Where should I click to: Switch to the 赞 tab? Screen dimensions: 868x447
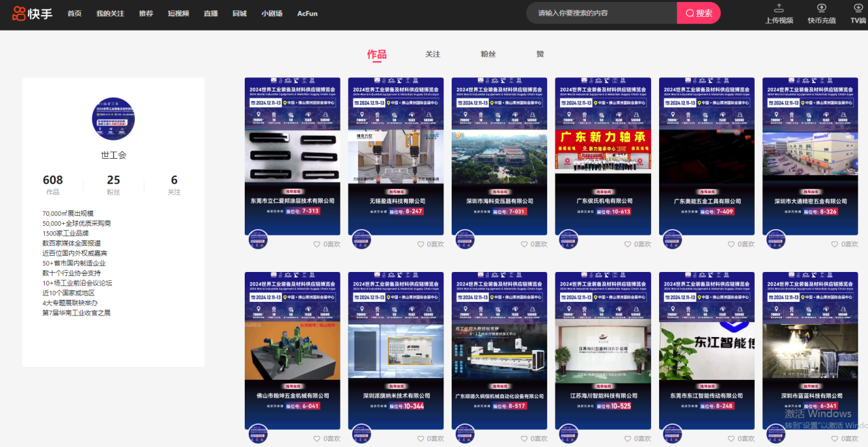coord(540,54)
